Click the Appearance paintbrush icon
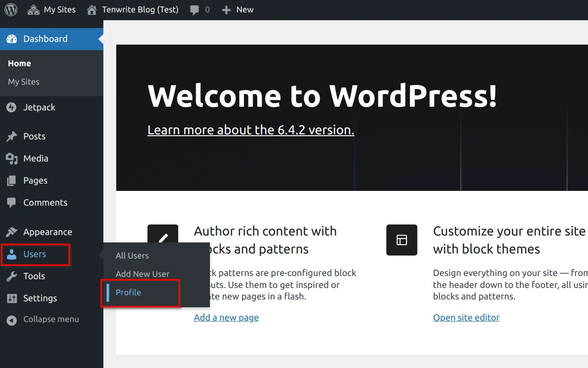Image resolution: width=588 pixels, height=368 pixels. [11, 232]
